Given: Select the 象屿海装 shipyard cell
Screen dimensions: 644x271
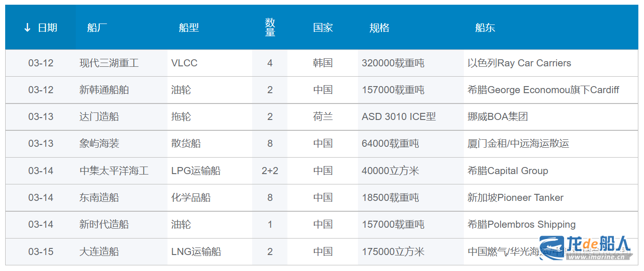Looking at the screenshot, I should click(x=99, y=143).
